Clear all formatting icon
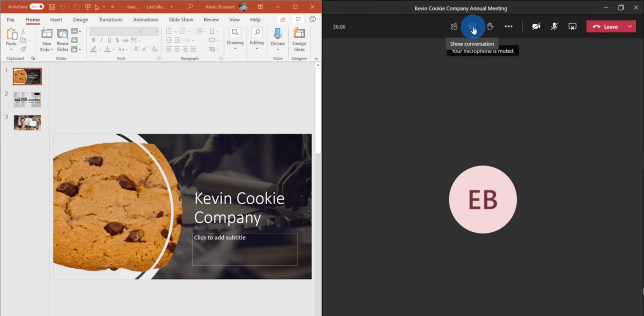The height and width of the screenshot is (316, 644). pyautogui.click(x=155, y=49)
